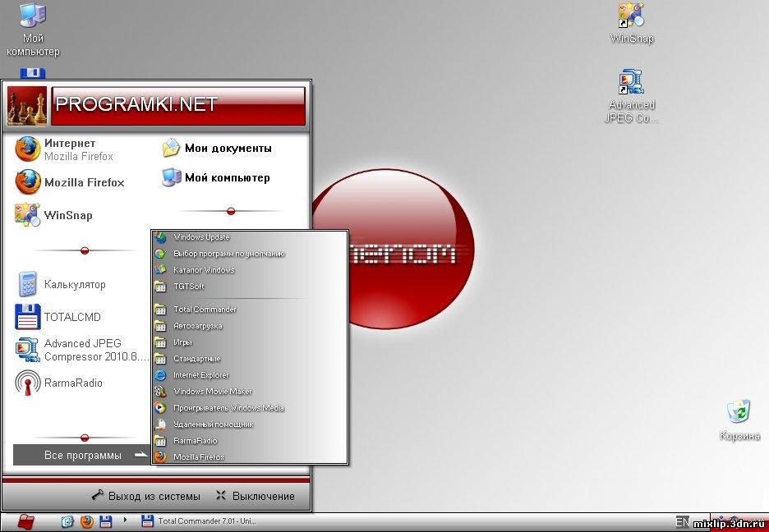Click the Firefox icon in All Programs list

[160, 457]
